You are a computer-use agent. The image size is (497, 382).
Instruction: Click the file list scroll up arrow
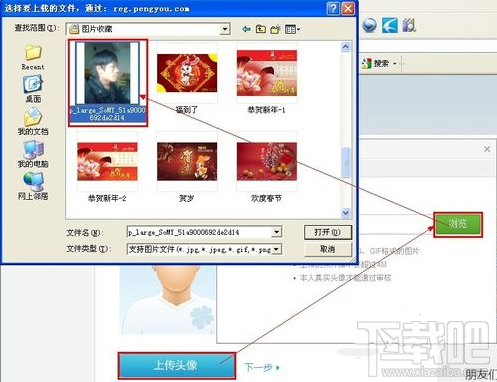346,47
